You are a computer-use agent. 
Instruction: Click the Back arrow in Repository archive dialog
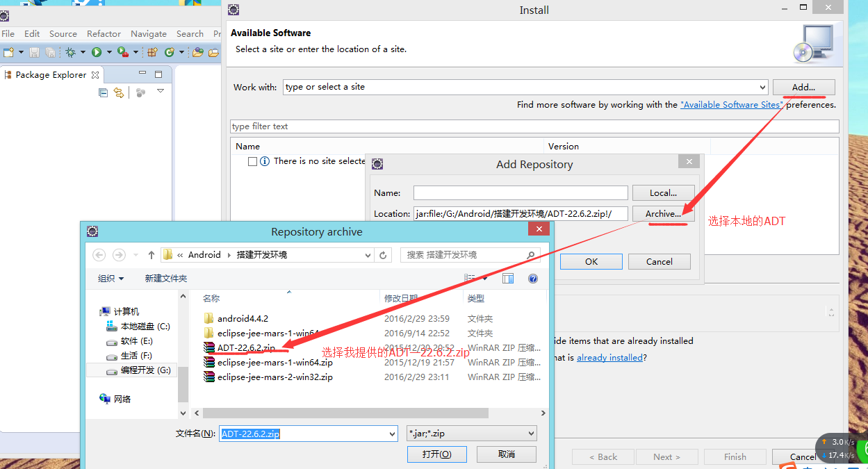tap(99, 255)
